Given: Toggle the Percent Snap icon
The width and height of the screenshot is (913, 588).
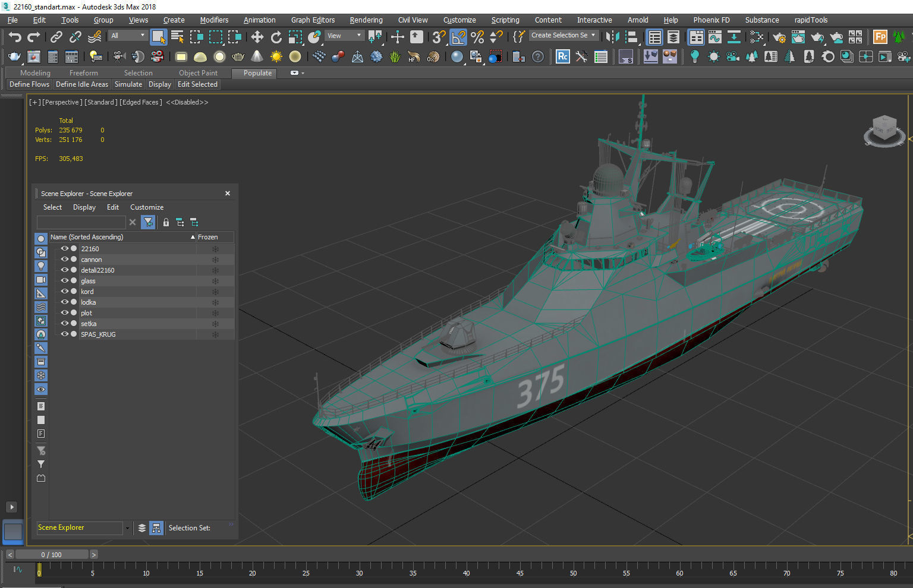Looking at the screenshot, I should click(477, 37).
